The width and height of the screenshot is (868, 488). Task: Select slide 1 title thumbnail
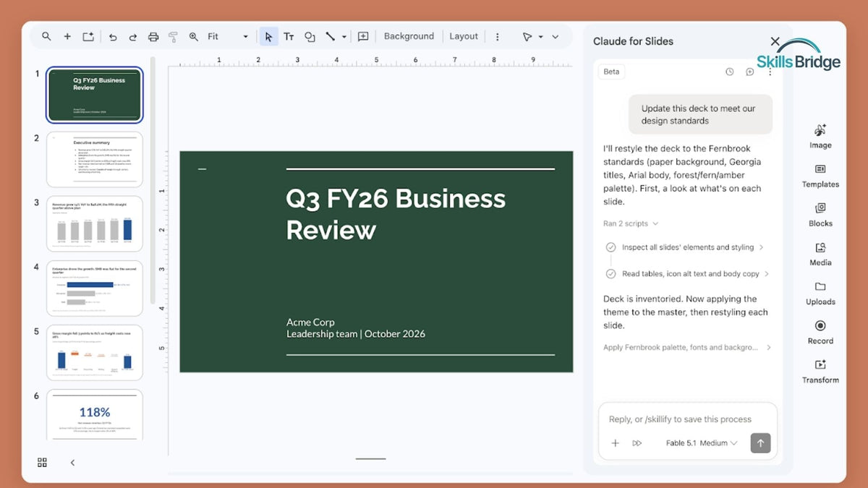pyautogui.click(x=95, y=95)
